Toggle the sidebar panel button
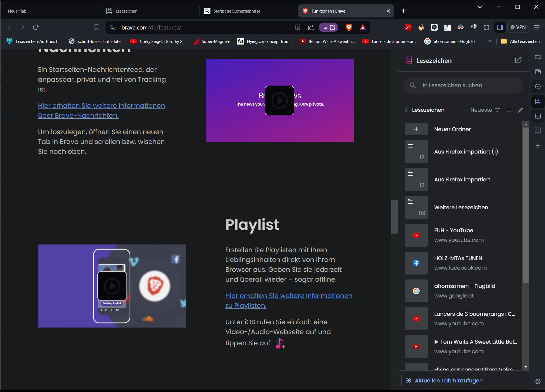545x392 pixels. pos(500,27)
